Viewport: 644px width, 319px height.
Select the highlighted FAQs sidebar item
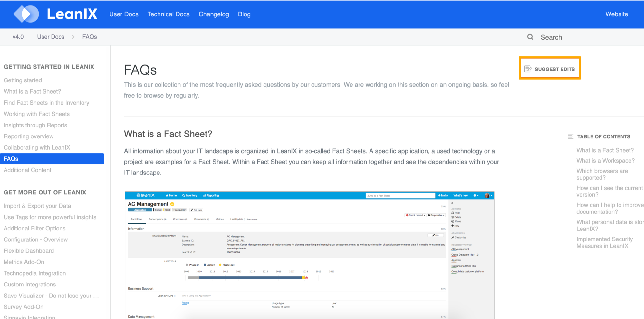pyautogui.click(x=52, y=159)
